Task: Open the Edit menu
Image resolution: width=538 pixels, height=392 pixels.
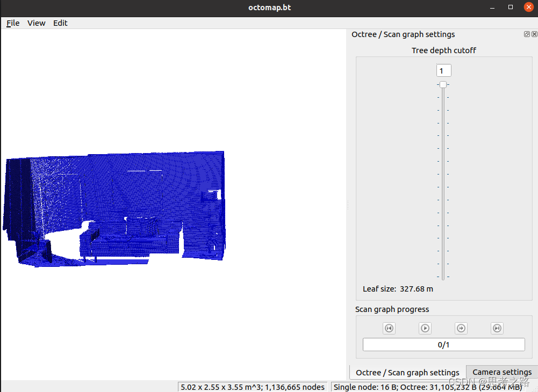Action: tap(60, 23)
